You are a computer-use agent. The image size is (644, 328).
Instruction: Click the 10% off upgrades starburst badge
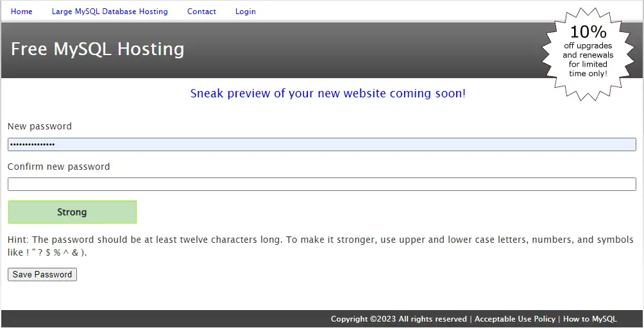click(588, 54)
